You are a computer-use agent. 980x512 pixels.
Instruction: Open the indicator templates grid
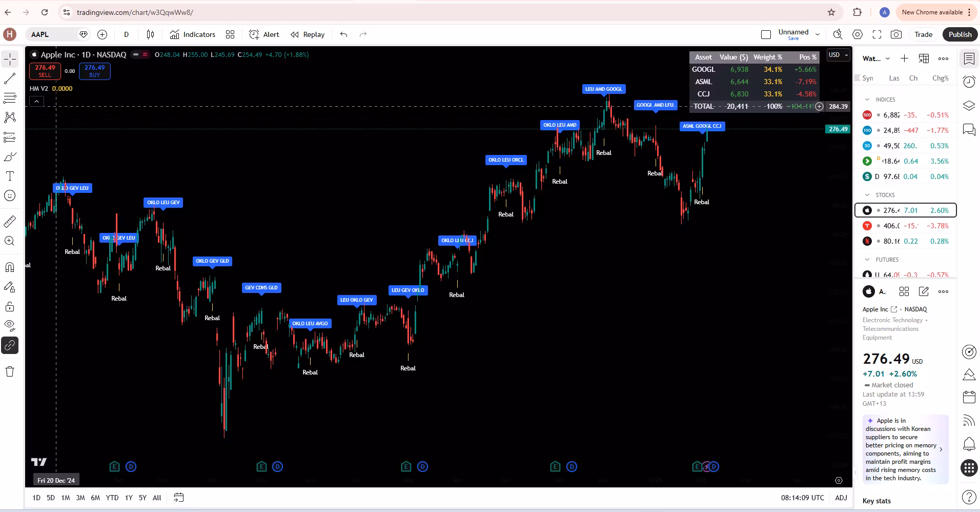(230, 34)
